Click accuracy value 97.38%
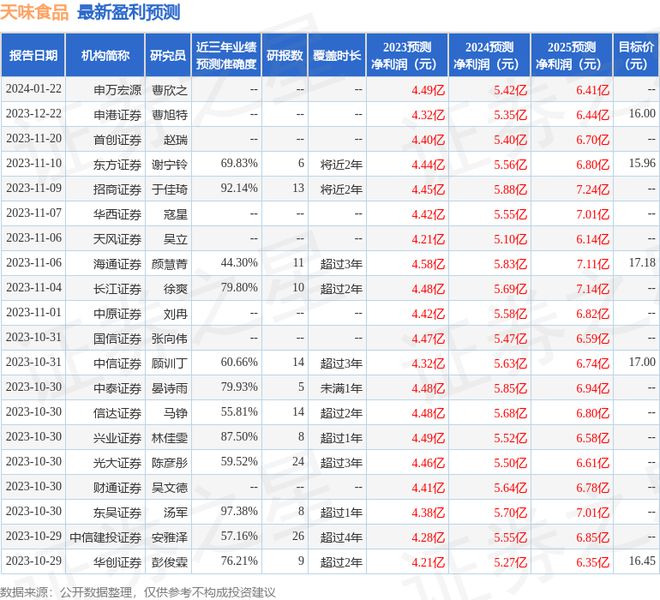Viewport: 660px width, 600px height. click(239, 511)
